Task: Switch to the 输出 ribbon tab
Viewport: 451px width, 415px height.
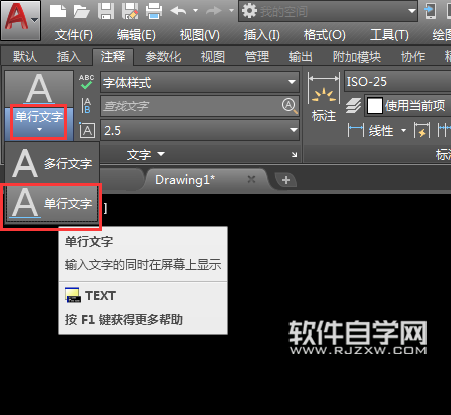Action: (x=301, y=57)
